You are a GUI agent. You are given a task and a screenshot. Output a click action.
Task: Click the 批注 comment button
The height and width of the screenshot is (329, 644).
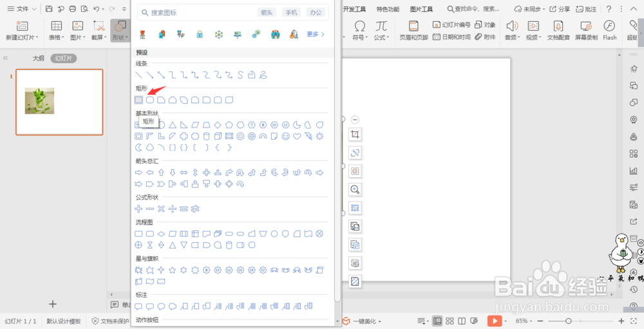pos(587,8)
